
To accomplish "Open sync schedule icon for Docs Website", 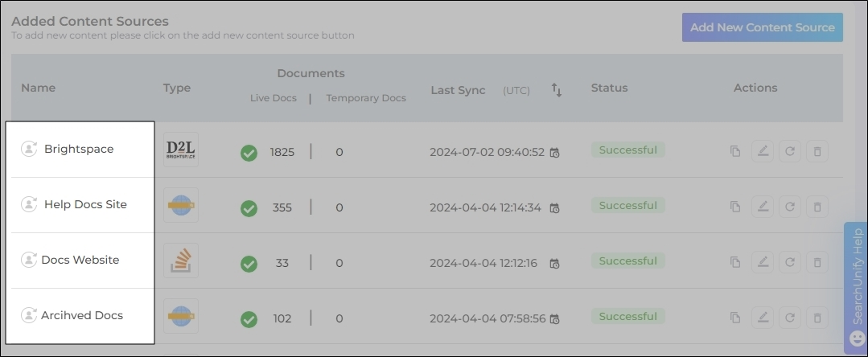I will click(554, 264).
